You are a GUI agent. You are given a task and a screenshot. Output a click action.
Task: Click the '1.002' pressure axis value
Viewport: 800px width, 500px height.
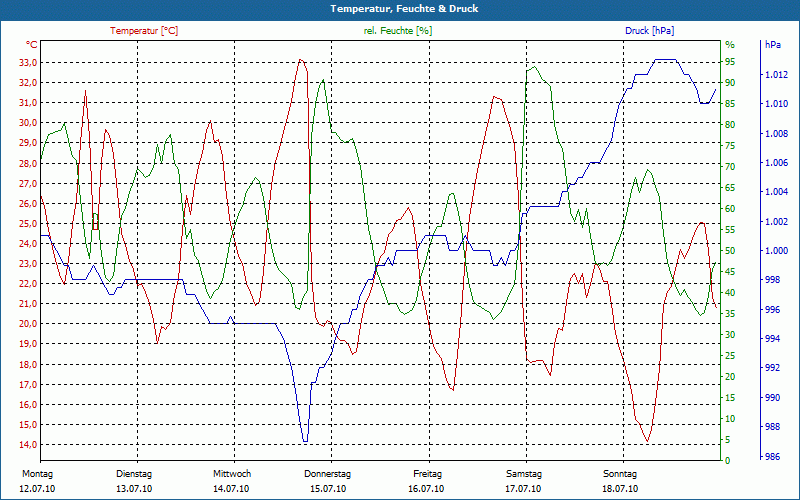click(x=776, y=222)
